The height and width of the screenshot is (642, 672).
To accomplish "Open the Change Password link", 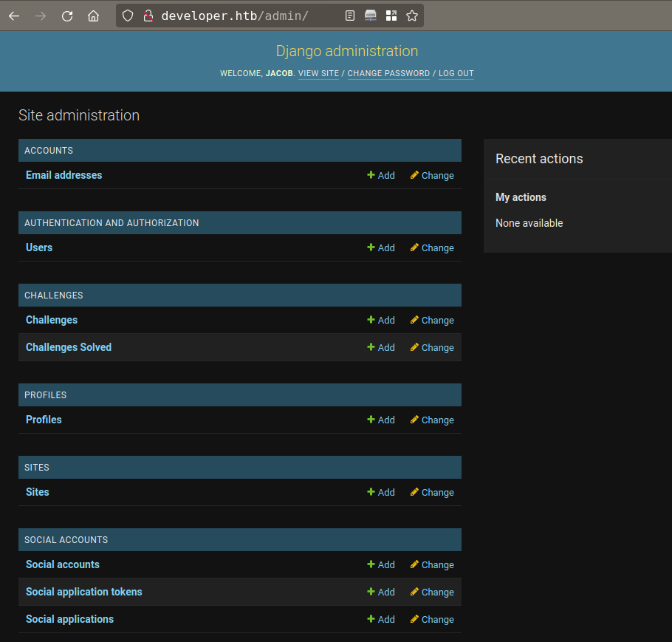I will (x=388, y=74).
